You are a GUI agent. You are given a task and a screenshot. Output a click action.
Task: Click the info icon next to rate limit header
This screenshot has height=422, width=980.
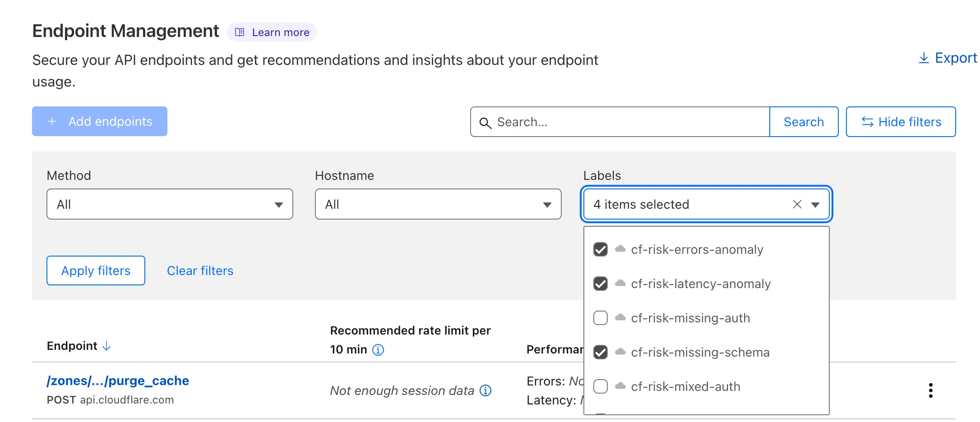pyautogui.click(x=379, y=350)
